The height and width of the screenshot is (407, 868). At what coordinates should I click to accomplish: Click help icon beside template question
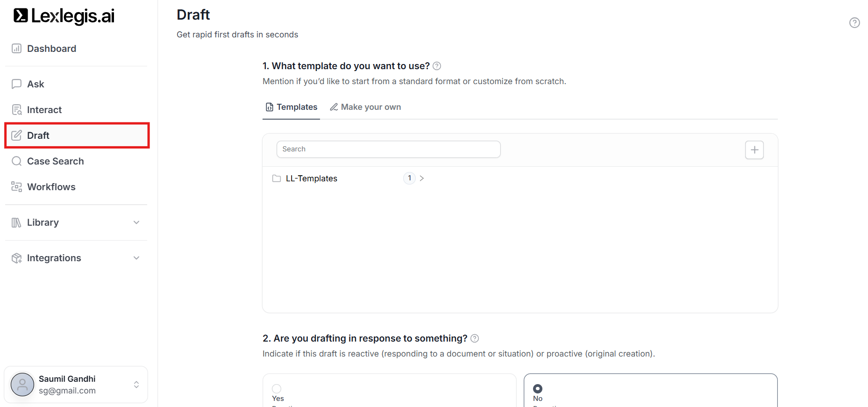point(437,66)
